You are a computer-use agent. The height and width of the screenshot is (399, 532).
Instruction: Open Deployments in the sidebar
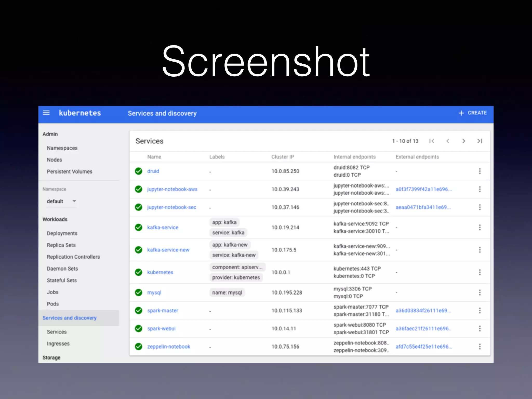[x=62, y=234]
